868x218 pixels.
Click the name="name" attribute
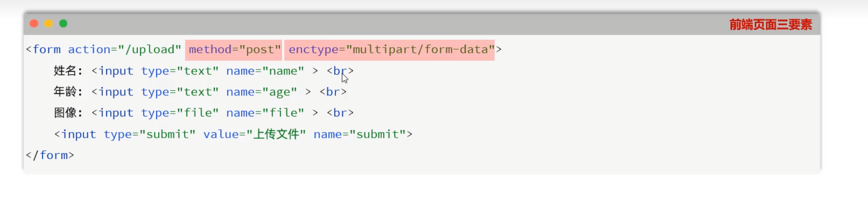coord(265,71)
